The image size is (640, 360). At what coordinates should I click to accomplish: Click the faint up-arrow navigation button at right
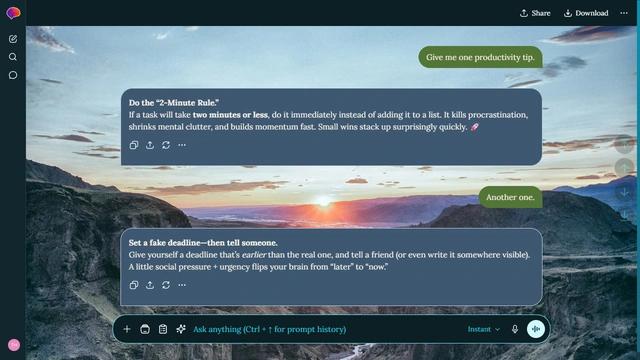tap(624, 167)
